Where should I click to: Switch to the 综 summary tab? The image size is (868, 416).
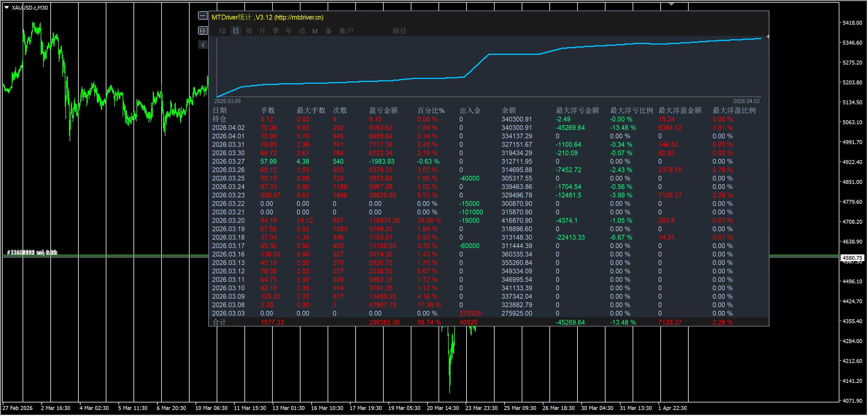222,31
